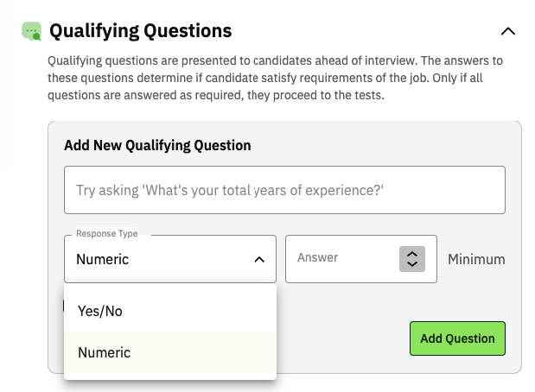Click the Add New Qualifying Question heading
The height and width of the screenshot is (392, 535).
157,145
